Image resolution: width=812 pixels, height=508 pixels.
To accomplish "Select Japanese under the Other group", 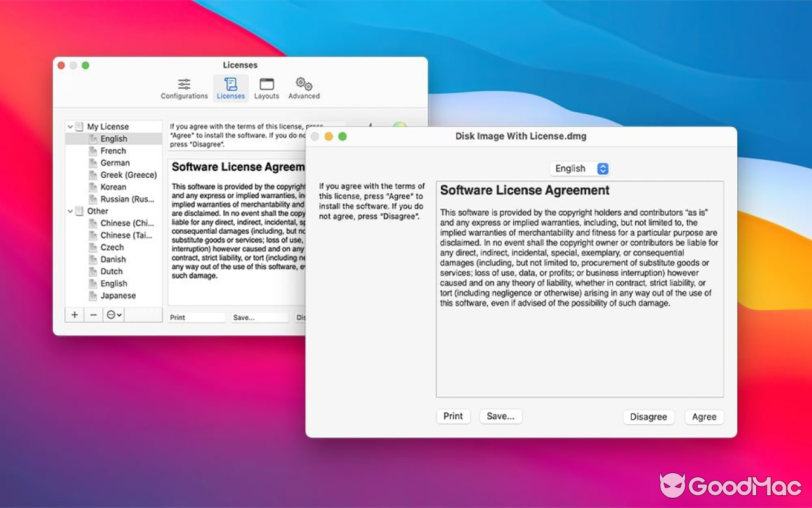I will click(x=118, y=295).
